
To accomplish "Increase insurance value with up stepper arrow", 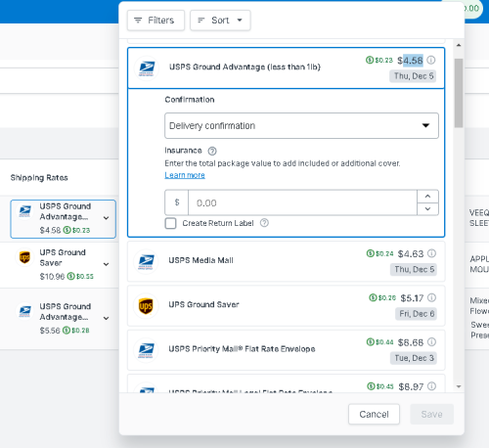I will 427,197.
